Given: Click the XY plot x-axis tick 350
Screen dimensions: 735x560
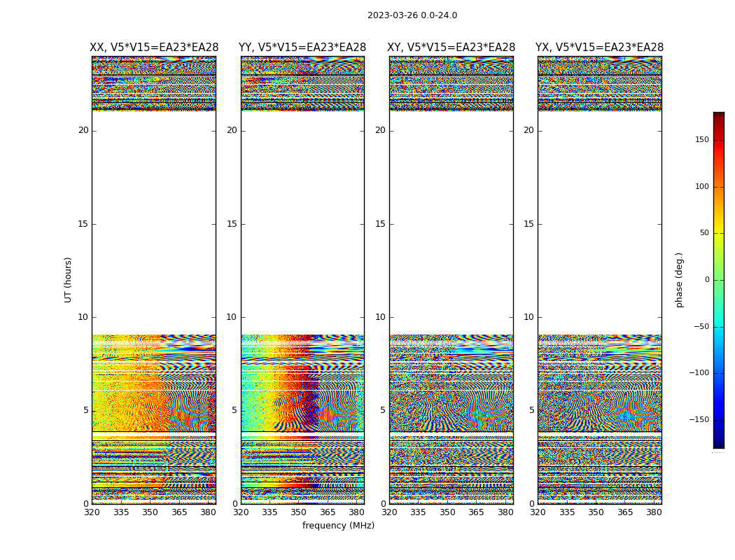Looking at the screenshot, I should 447,512.
